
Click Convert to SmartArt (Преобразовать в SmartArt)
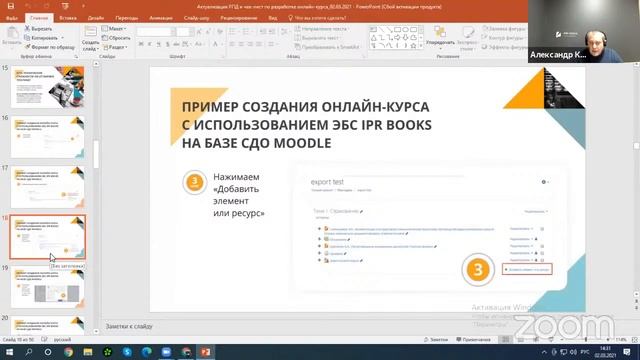pos(327,47)
